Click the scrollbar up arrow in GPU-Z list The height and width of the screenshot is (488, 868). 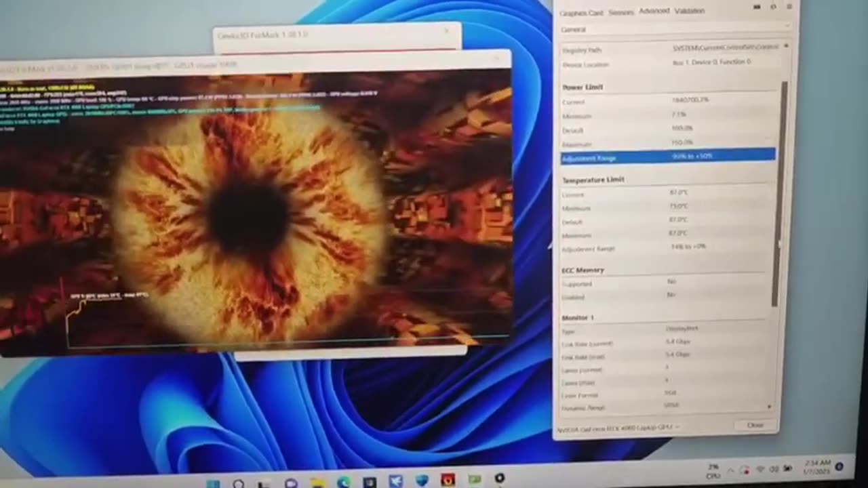pyautogui.click(x=786, y=46)
